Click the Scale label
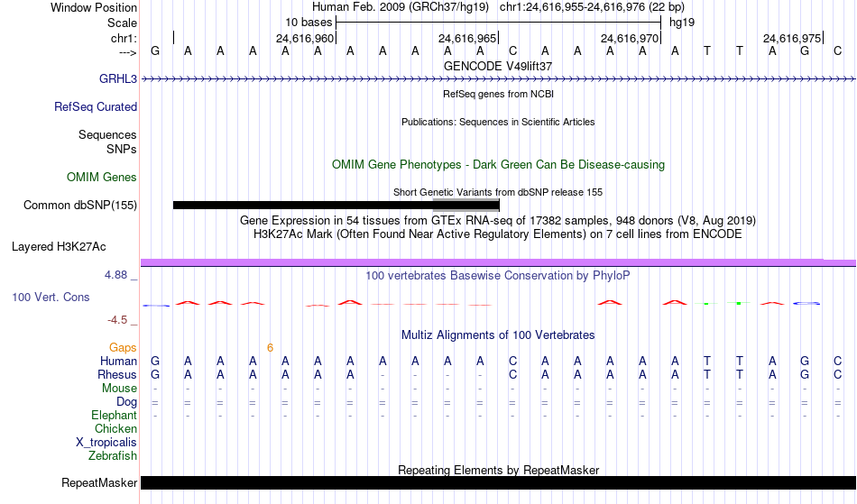This screenshot has width=857, height=504. 122,23
